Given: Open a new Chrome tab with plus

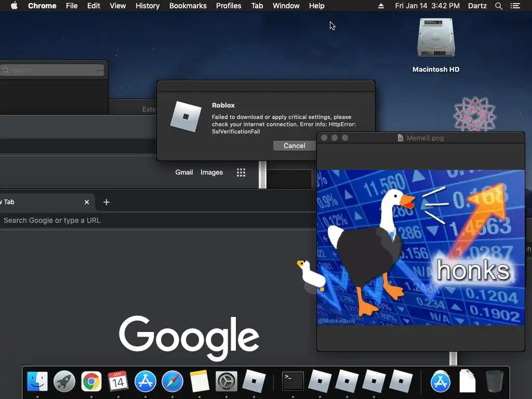Looking at the screenshot, I should (x=107, y=202).
